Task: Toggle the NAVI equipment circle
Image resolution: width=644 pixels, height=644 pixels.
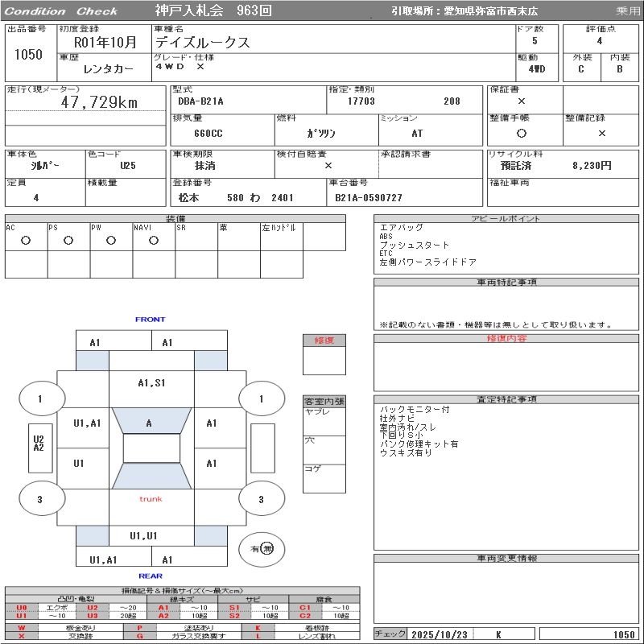Action: pyautogui.click(x=154, y=240)
